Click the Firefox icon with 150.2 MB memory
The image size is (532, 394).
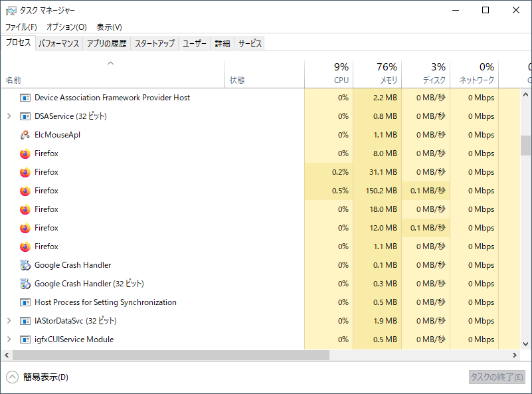pyautogui.click(x=25, y=191)
